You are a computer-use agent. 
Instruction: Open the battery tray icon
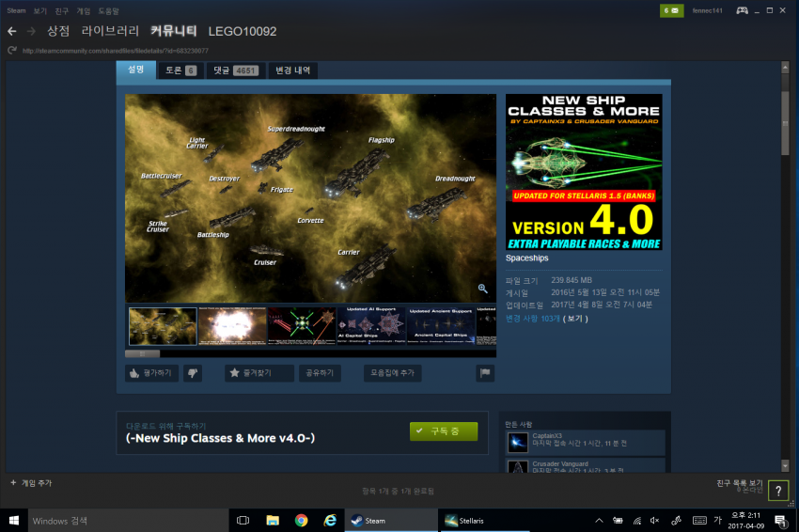pos(618,521)
